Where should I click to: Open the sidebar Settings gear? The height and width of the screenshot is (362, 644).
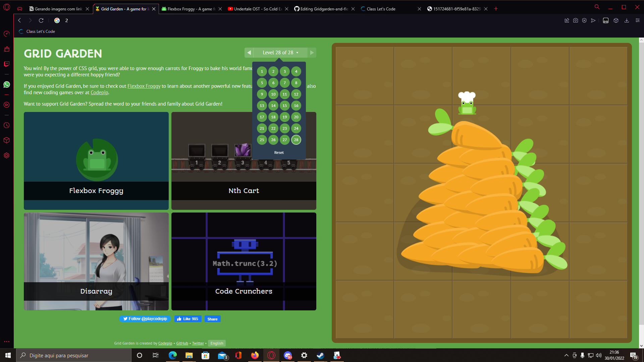6,155
